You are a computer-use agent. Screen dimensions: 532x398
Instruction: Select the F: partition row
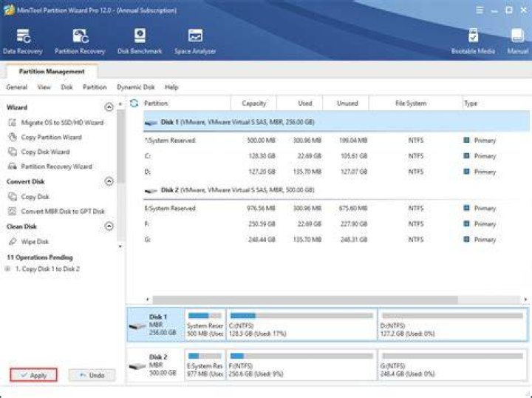click(336, 224)
